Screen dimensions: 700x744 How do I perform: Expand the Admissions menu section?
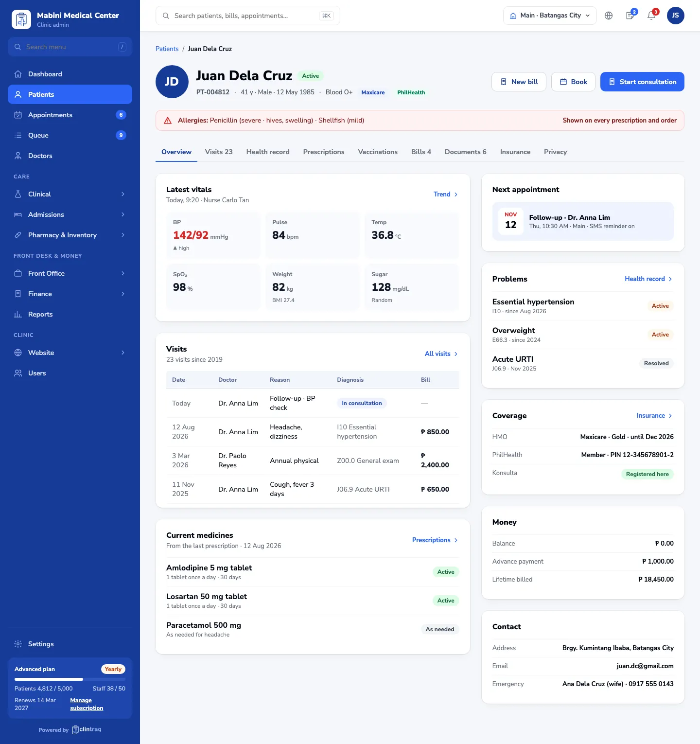tap(70, 214)
